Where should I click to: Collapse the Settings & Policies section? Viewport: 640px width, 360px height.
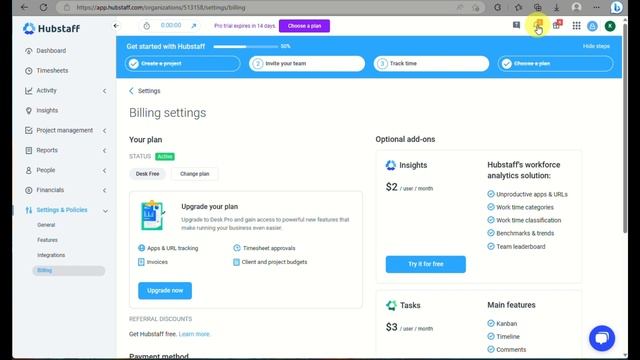(105, 211)
